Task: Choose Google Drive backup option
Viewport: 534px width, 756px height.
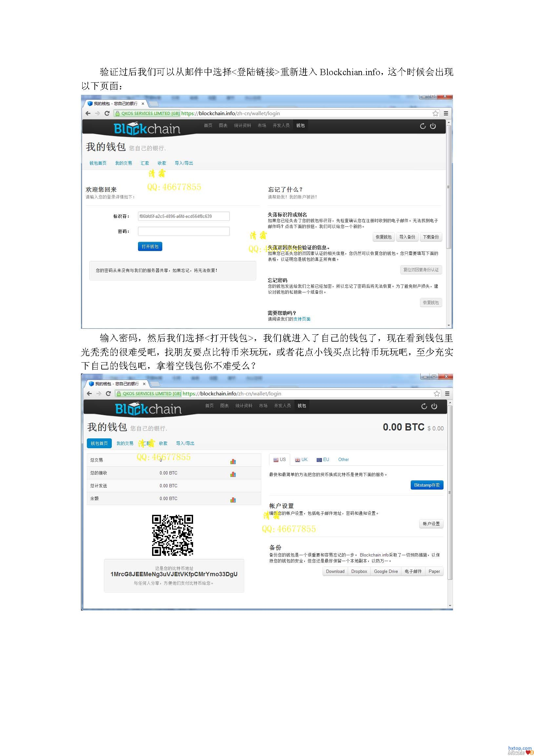Action: tap(386, 571)
